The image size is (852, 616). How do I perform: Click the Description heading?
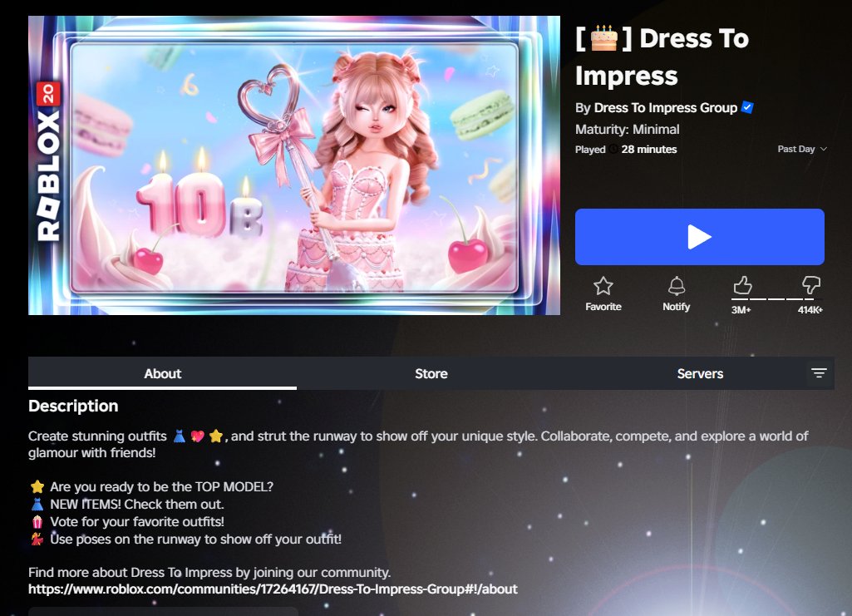(73, 406)
